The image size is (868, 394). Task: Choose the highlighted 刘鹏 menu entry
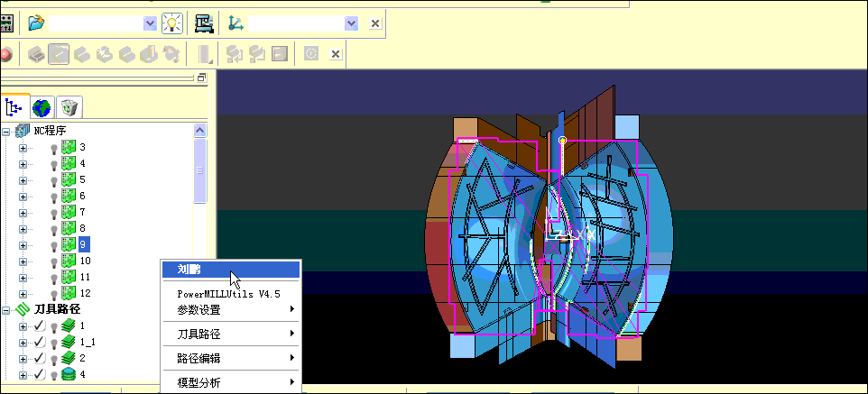coord(231,270)
